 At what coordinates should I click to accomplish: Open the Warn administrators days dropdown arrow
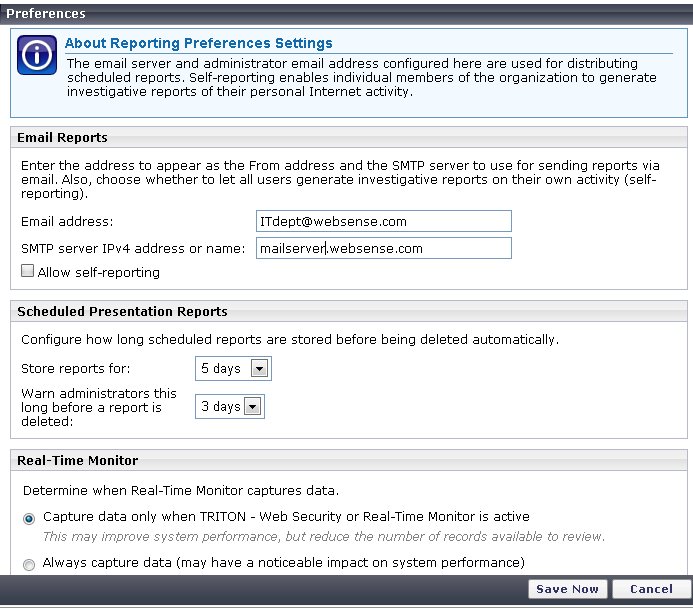pyautogui.click(x=253, y=406)
